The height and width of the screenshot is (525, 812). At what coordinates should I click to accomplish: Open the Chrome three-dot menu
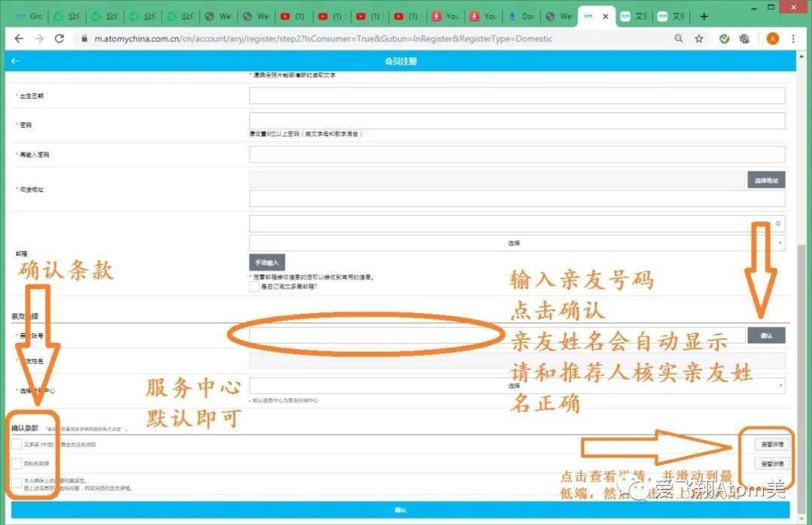click(x=793, y=38)
